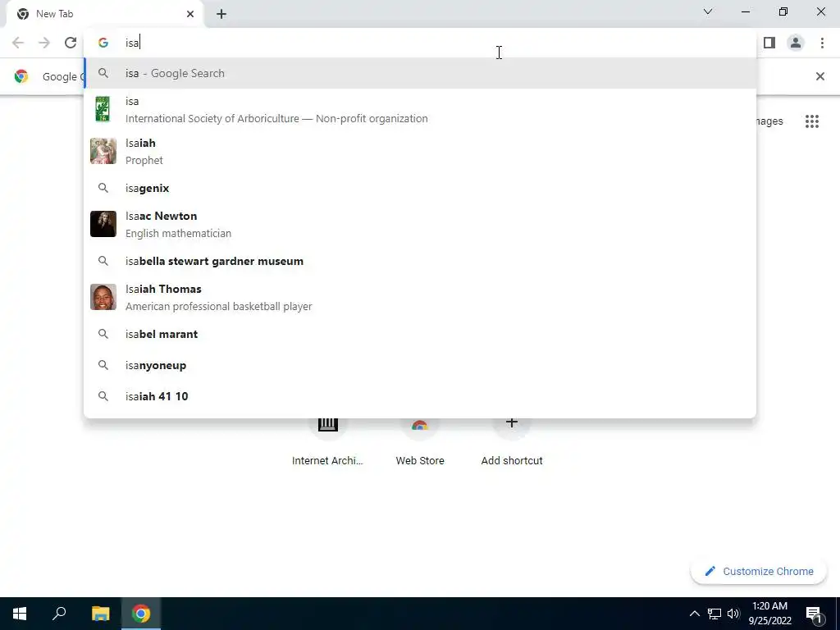The width and height of the screenshot is (840, 630).
Task: Click search icon beside isabel marant
Action: 103,334
